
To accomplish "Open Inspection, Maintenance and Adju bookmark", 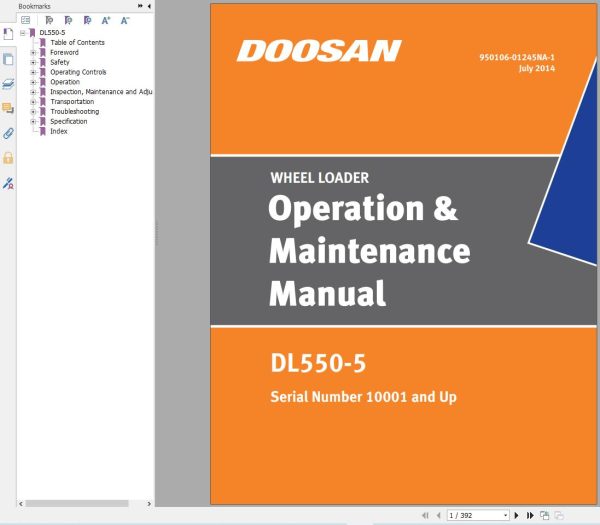I will (x=101, y=92).
